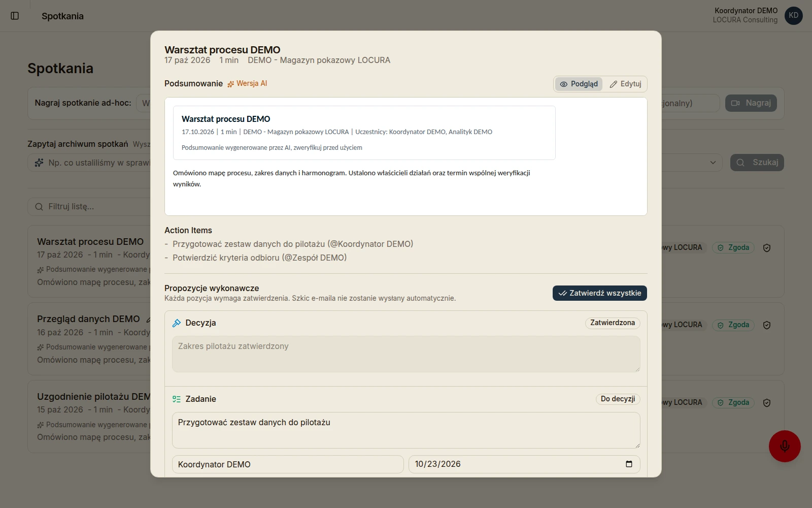Click the Decyzja gavel icon
The image size is (812, 508).
coord(177,323)
